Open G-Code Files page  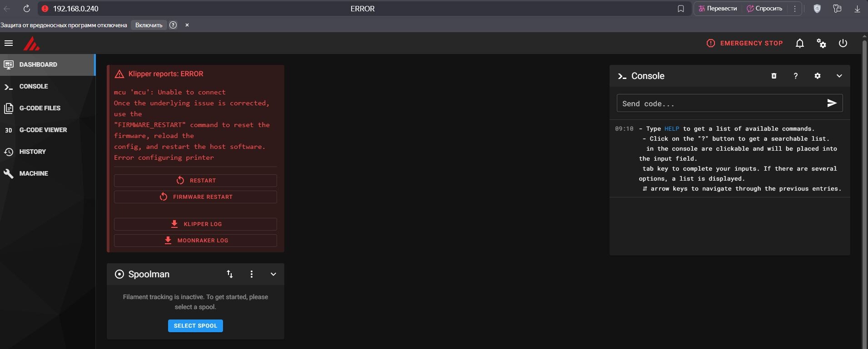pos(48,108)
